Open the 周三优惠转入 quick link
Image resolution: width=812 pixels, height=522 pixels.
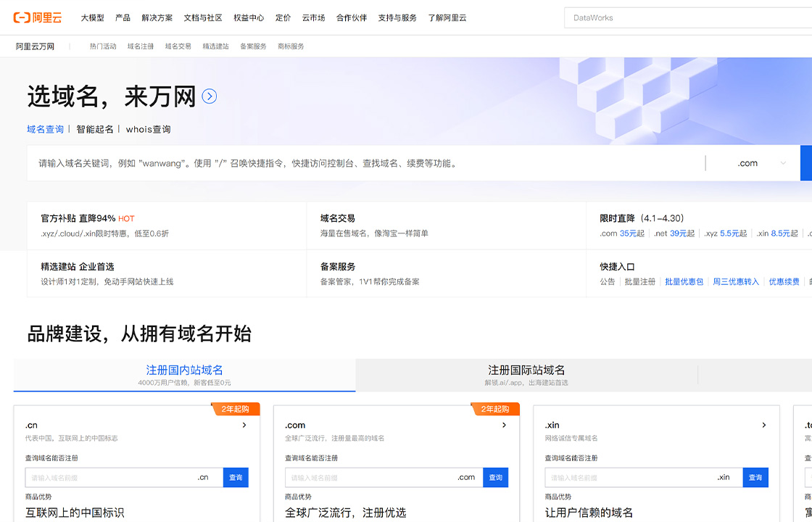coord(736,282)
